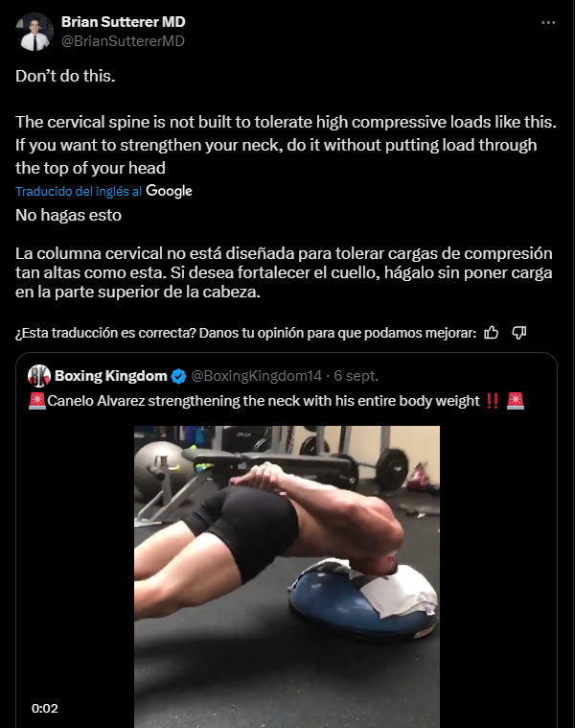Click the Google logo beside translation notice
Screen dimensions: 575x728
169,191
